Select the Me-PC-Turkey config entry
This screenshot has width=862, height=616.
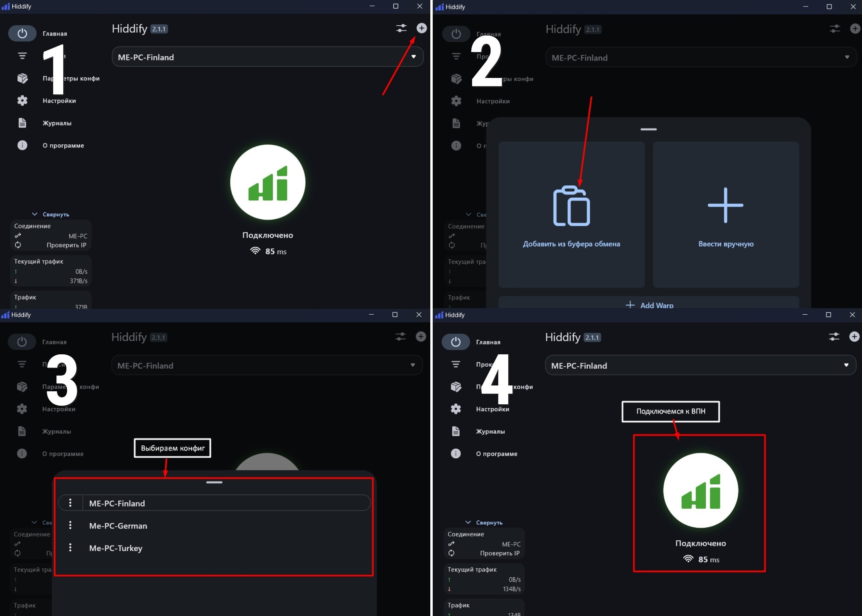[116, 548]
